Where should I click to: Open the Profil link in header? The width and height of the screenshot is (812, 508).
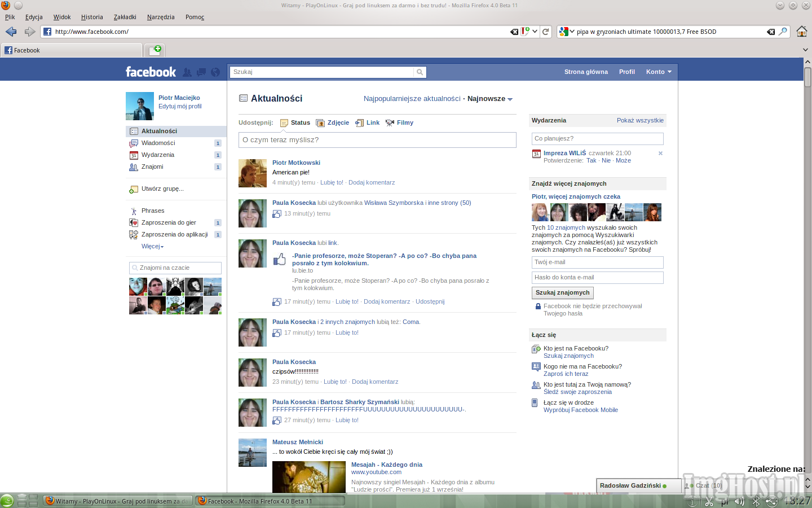(x=626, y=72)
